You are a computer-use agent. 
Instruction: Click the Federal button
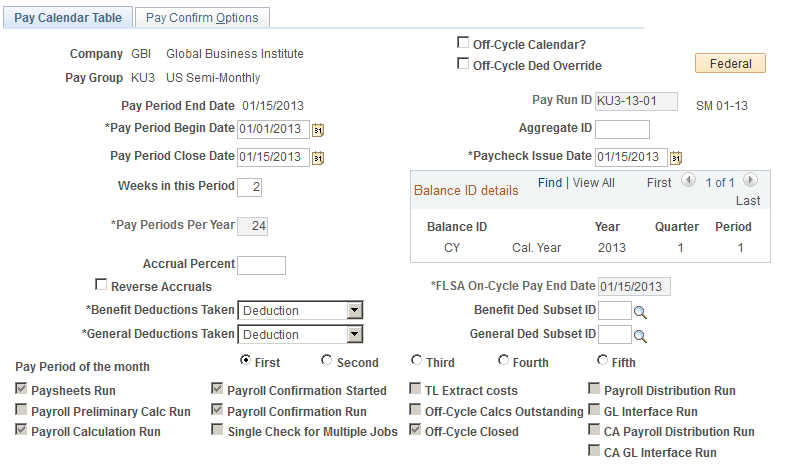click(x=730, y=64)
